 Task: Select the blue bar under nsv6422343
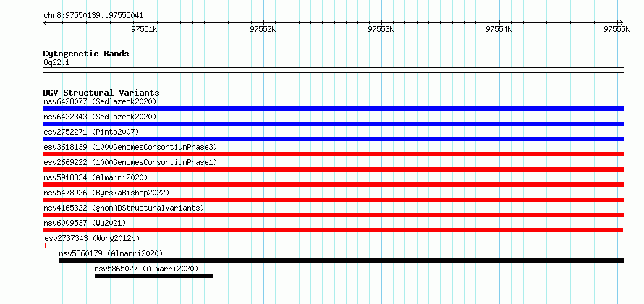coord(333,124)
